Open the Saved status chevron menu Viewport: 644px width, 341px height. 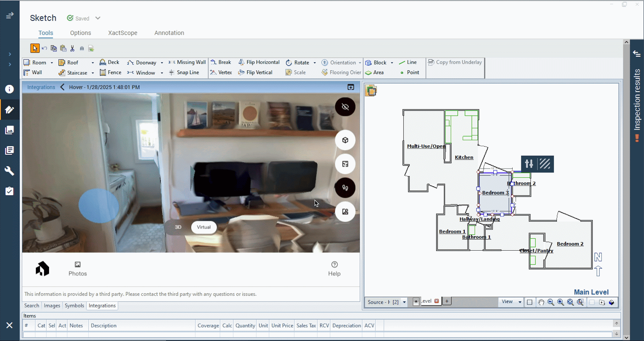(x=98, y=18)
